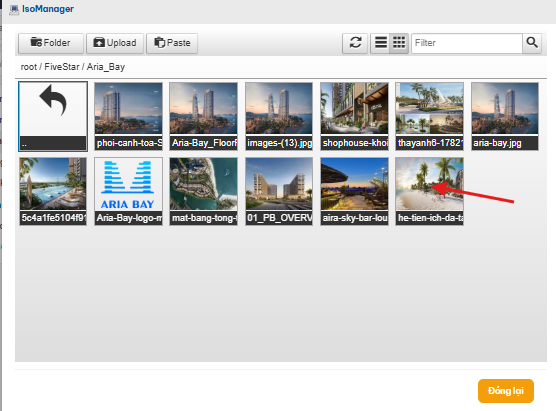Click the refresh icon button
Screen dimensions: 556x411
tap(355, 43)
